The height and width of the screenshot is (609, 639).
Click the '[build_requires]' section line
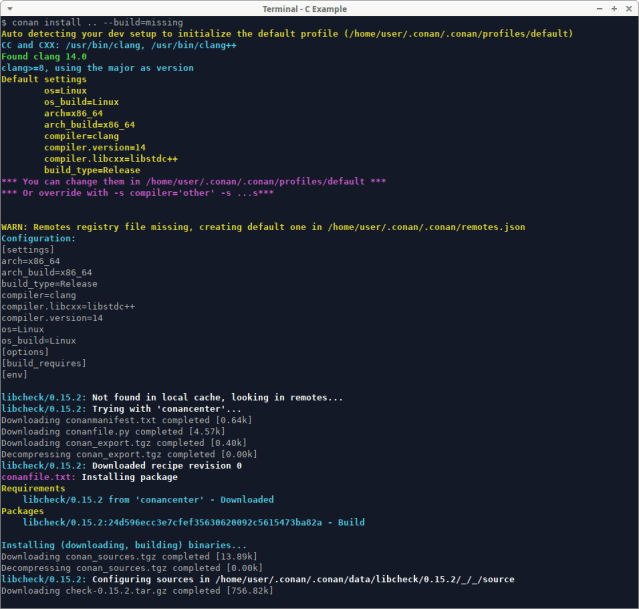44,364
